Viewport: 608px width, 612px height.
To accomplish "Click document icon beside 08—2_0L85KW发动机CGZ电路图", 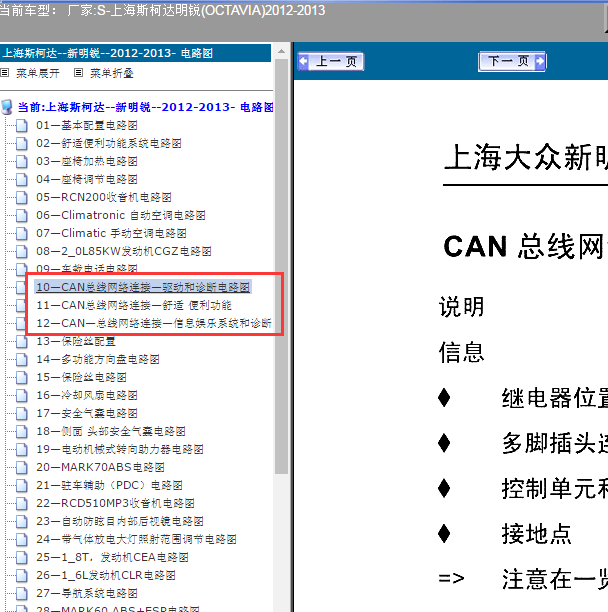I will (22, 251).
